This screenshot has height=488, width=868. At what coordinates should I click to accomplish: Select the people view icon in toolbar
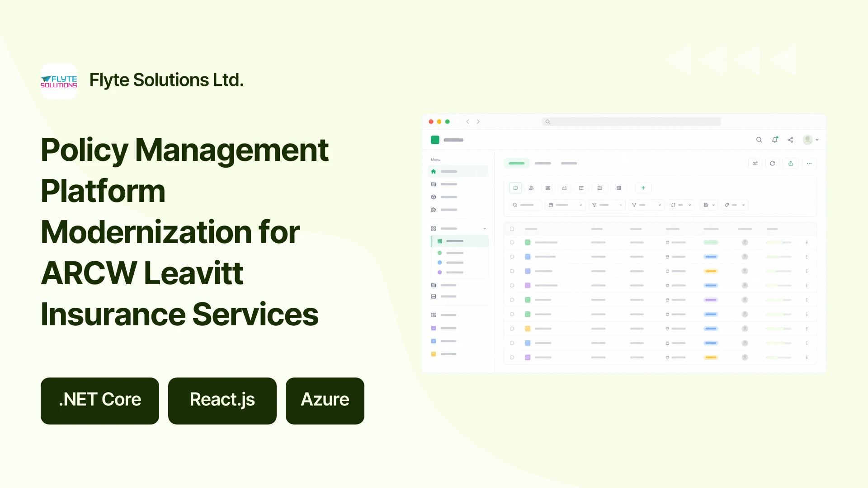532,188
